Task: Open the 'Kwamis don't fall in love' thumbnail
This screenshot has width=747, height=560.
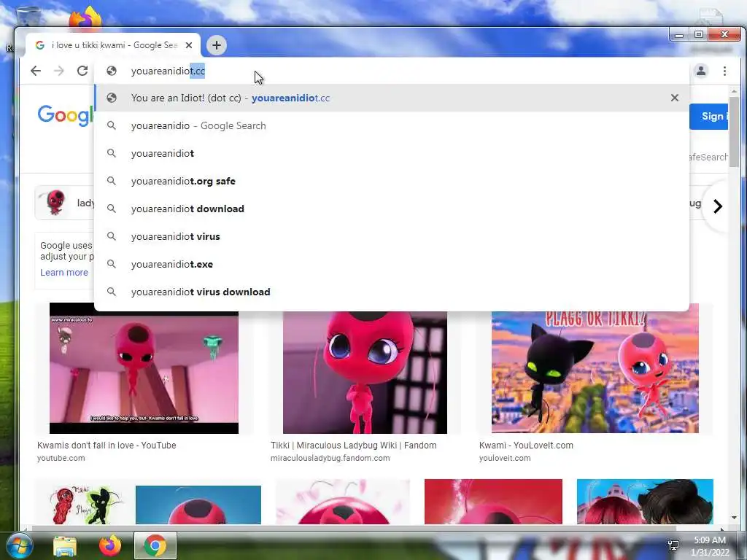Action: tap(144, 368)
